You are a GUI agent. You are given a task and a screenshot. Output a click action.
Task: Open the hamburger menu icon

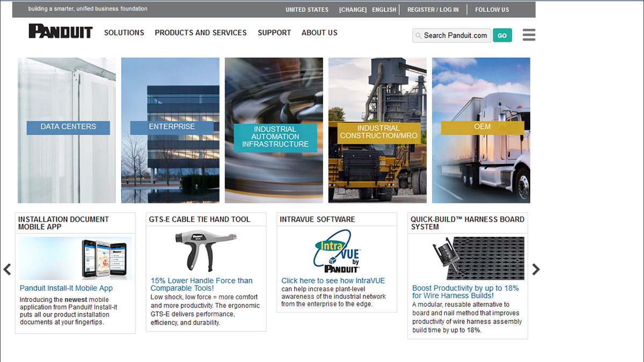point(529,35)
